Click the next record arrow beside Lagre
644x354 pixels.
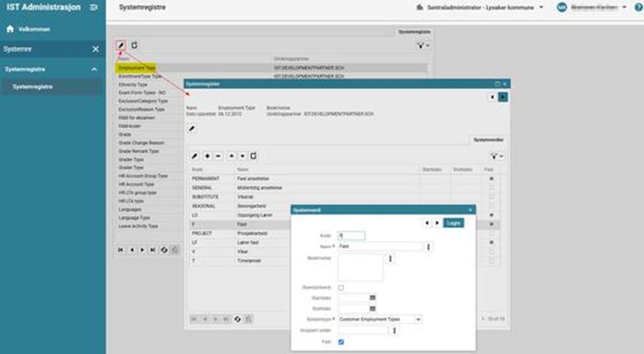(436, 222)
